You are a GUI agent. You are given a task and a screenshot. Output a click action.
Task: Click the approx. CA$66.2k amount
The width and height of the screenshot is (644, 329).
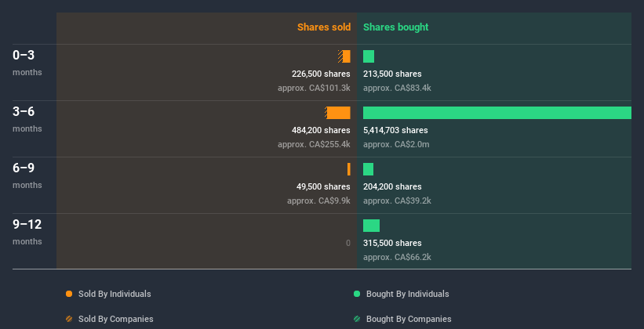click(x=397, y=257)
